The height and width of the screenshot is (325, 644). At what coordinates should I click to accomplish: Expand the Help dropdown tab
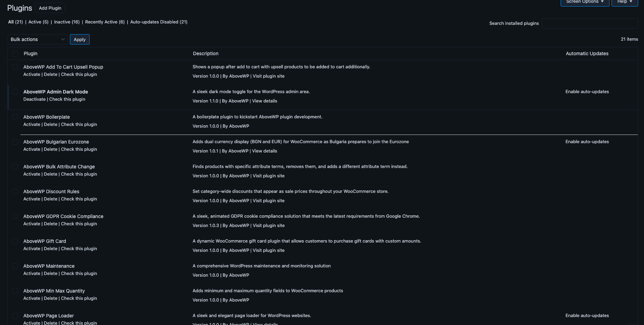[x=624, y=2]
